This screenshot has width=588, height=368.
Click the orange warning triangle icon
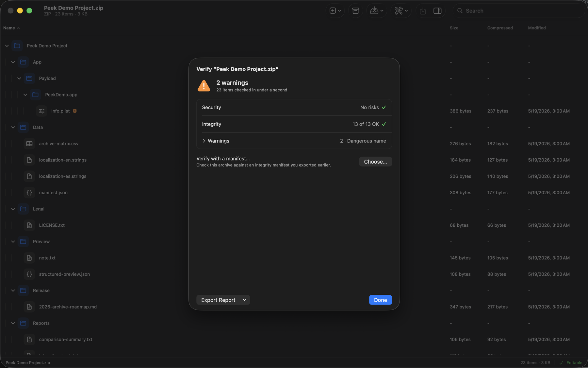pyautogui.click(x=204, y=86)
